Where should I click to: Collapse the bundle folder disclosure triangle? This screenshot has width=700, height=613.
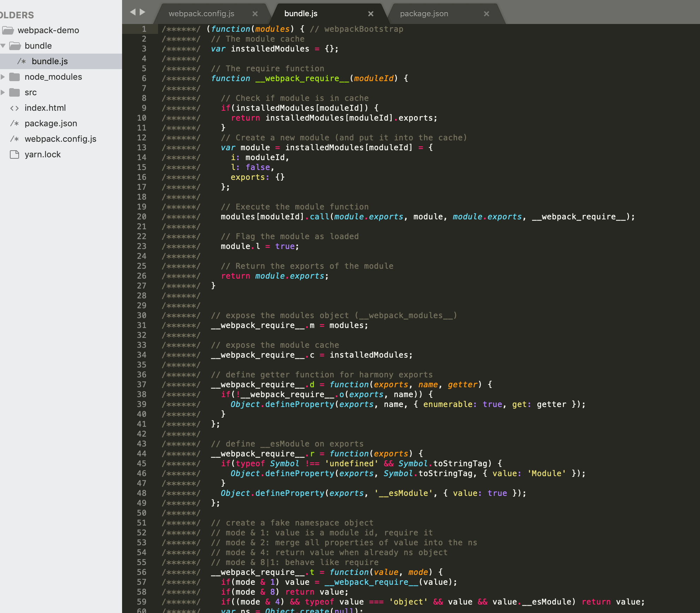point(3,46)
